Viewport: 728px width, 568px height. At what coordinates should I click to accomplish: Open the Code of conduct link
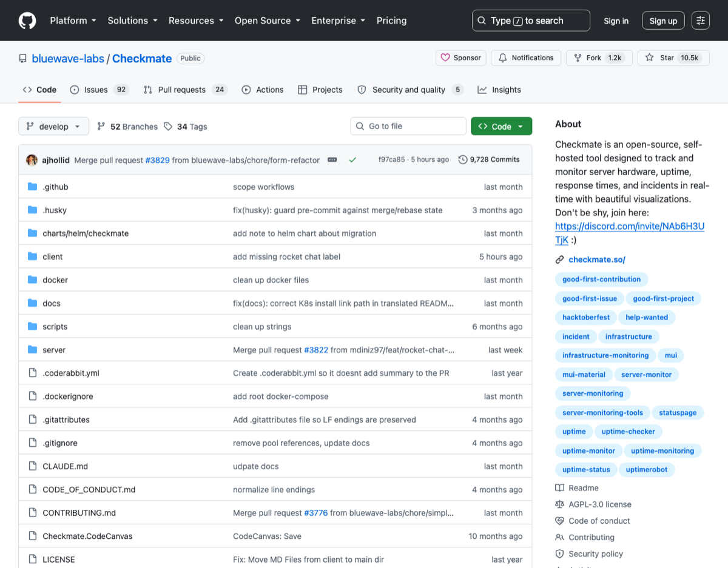coord(593,521)
